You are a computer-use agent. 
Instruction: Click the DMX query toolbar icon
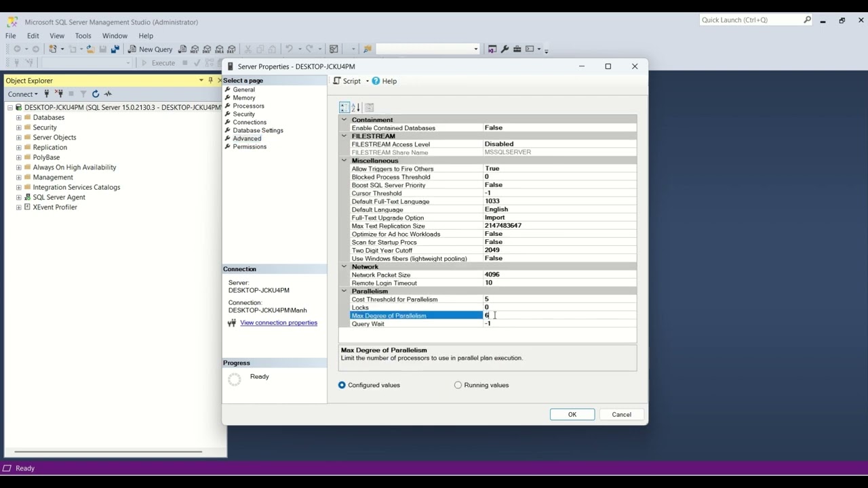(207, 49)
